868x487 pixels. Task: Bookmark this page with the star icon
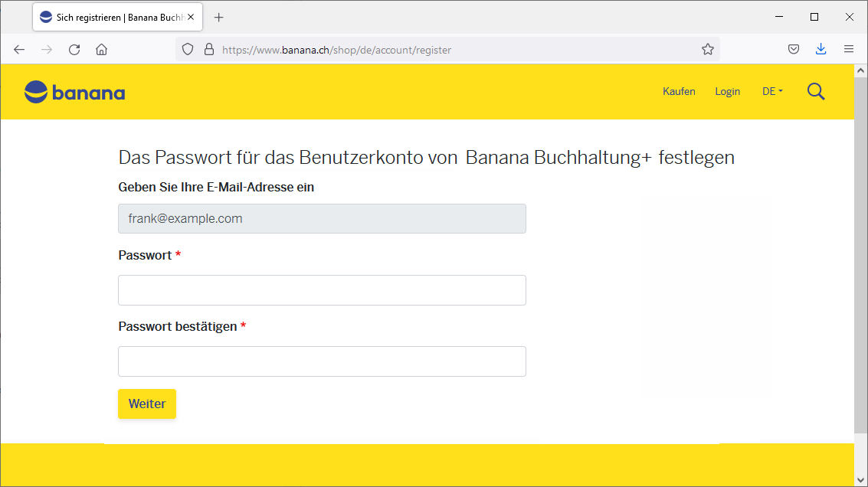pyautogui.click(x=707, y=48)
